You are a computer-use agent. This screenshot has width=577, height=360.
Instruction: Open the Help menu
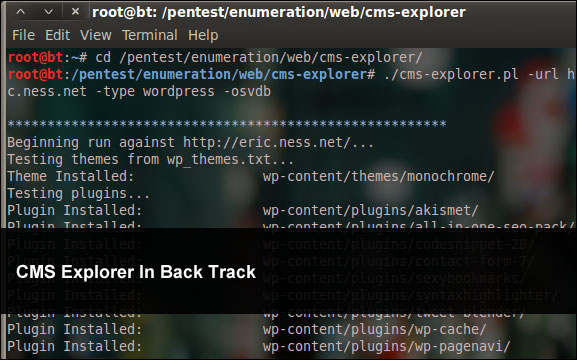203,35
